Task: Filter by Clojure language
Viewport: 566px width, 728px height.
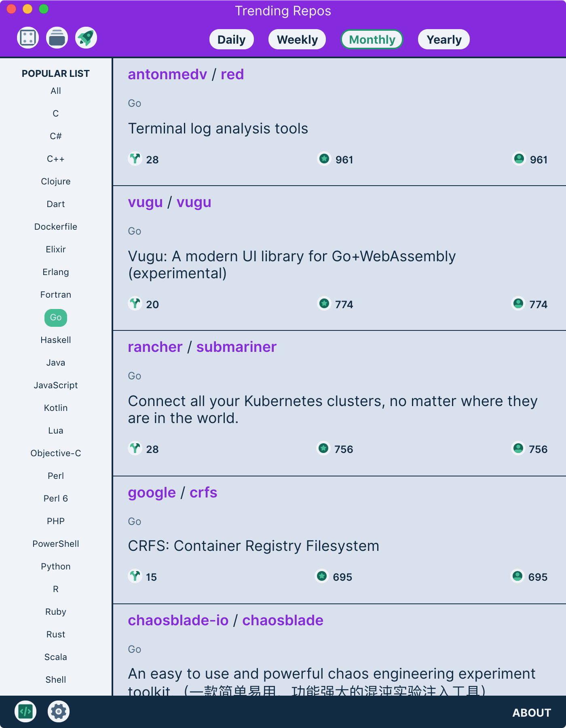Action: pyautogui.click(x=56, y=182)
